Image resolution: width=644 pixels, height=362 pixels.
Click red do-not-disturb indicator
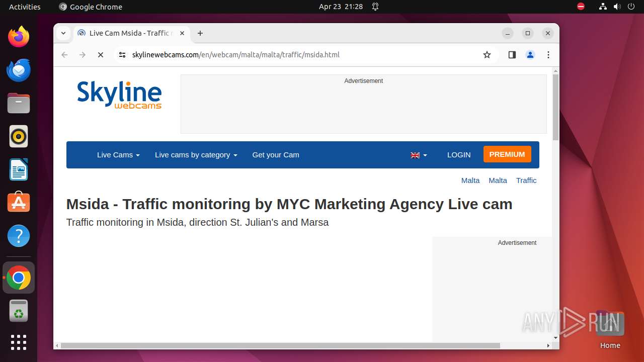pos(581,7)
